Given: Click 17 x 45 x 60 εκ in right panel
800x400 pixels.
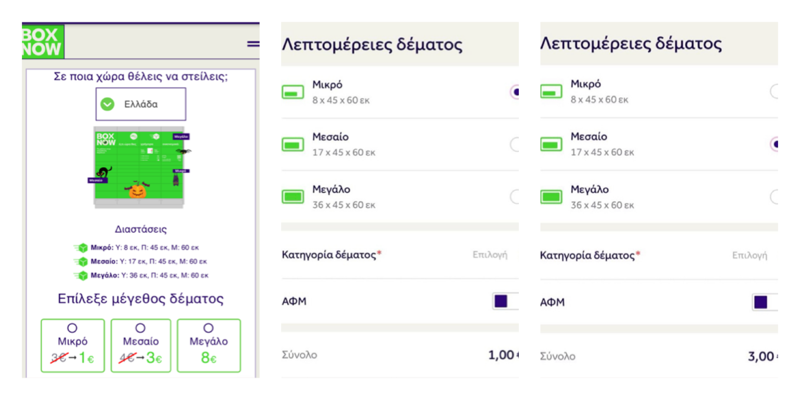Looking at the screenshot, I should [602, 153].
